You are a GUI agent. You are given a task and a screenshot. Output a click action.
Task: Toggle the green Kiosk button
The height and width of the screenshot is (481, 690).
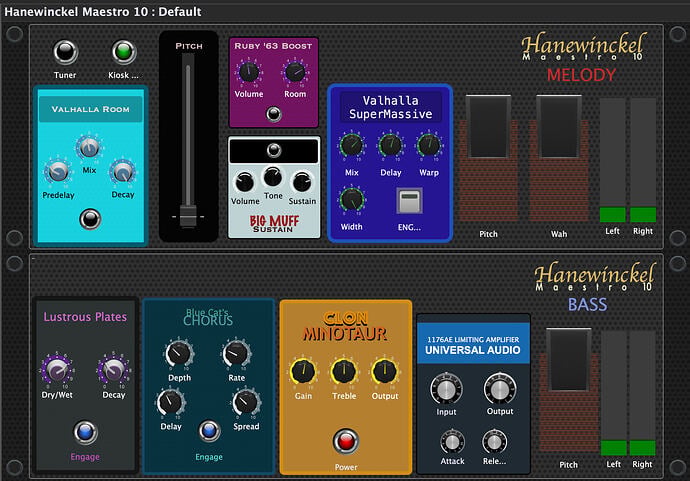[x=124, y=52]
